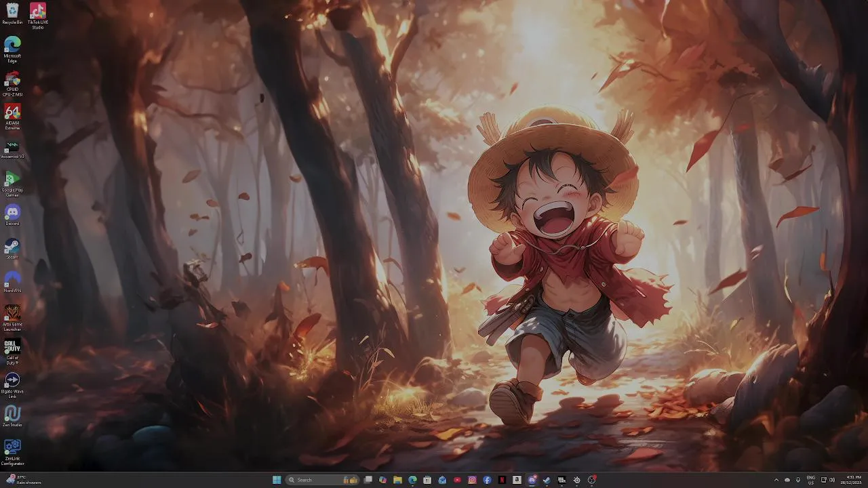Open the last taskbar app with red badge

click(591, 480)
